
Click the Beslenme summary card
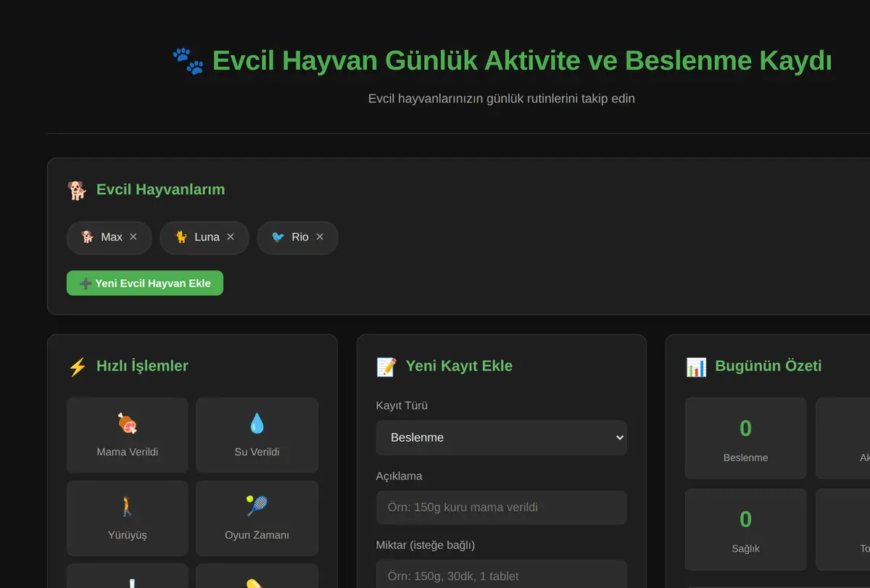click(745, 438)
